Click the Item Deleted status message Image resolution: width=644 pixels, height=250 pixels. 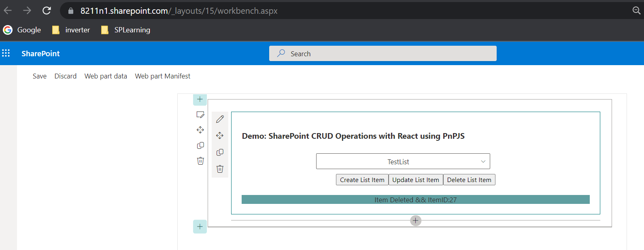[416, 199]
